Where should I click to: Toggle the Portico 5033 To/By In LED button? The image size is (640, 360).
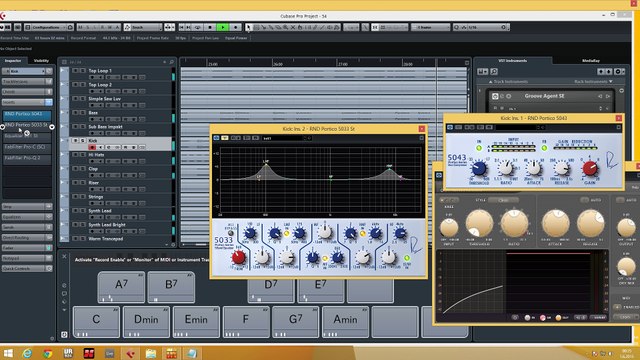pyautogui.click(x=407, y=258)
